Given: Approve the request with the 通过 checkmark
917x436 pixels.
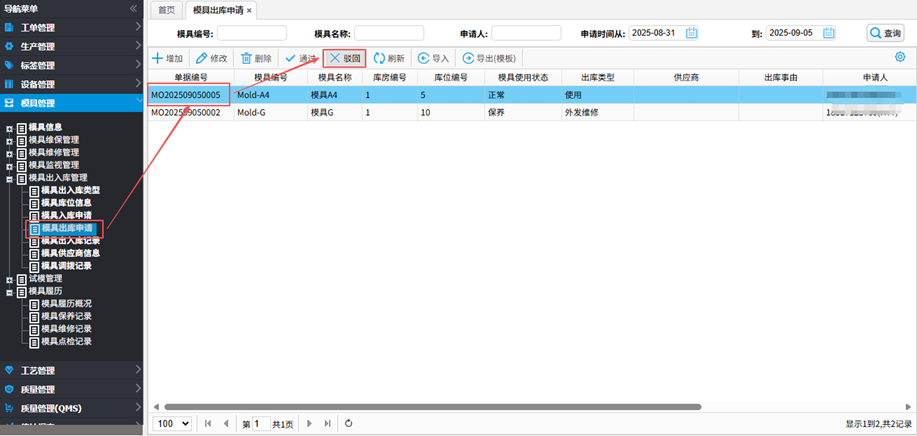Looking at the screenshot, I should pyautogui.click(x=291, y=59).
